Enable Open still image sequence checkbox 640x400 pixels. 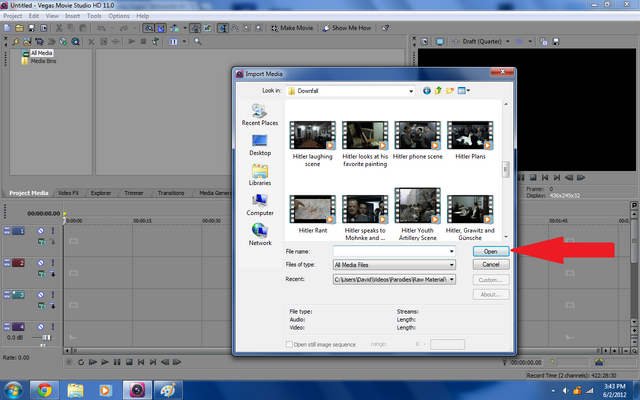point(289,344)
